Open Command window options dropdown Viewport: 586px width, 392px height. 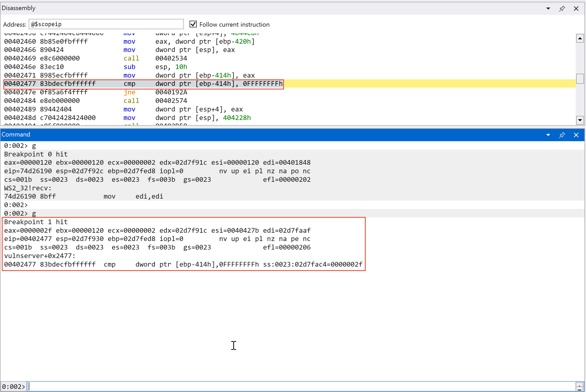(548, 135)
